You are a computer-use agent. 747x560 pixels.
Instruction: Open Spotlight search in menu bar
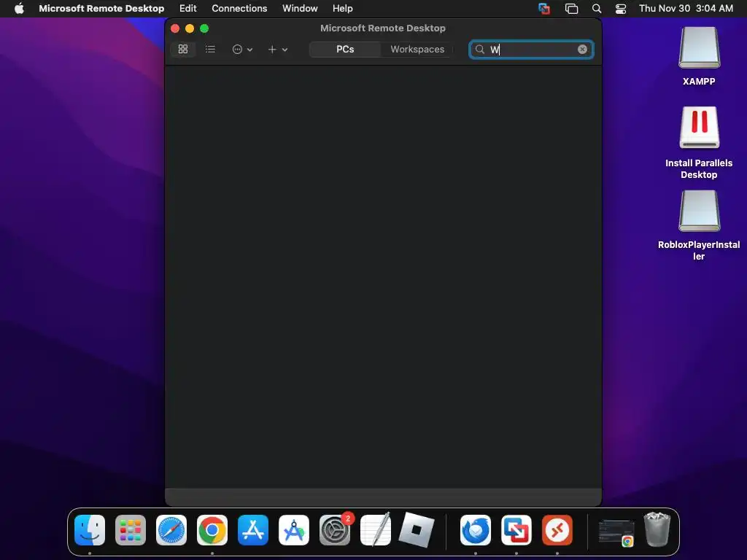597,9
